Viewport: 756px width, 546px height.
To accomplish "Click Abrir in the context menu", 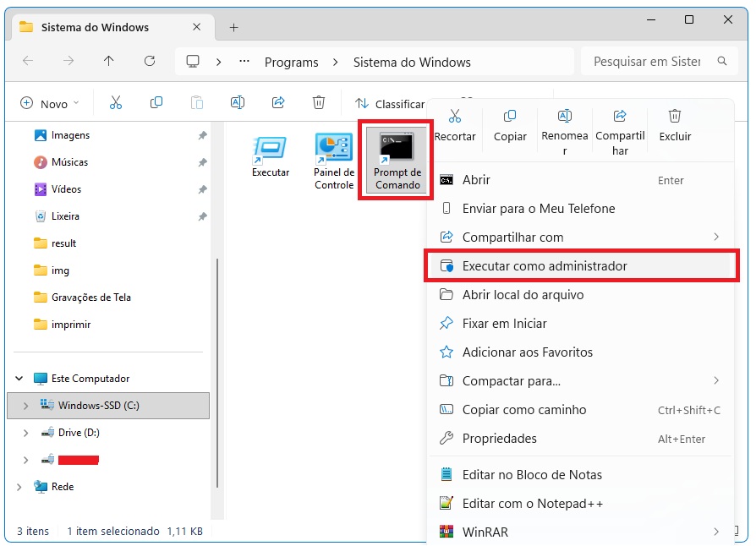I will (x=581, y=180).
